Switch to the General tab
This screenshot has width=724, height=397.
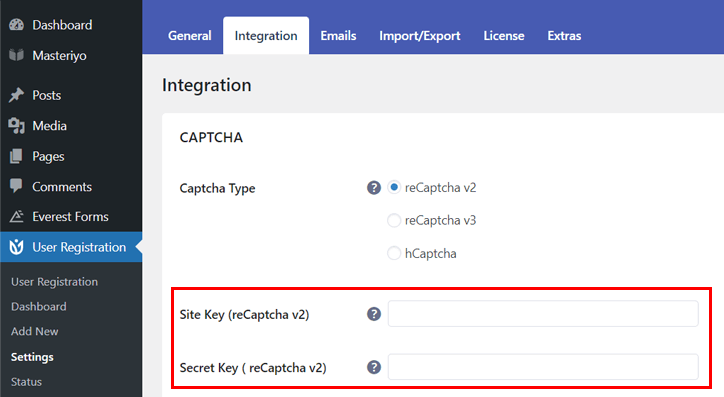click(190, 36)
